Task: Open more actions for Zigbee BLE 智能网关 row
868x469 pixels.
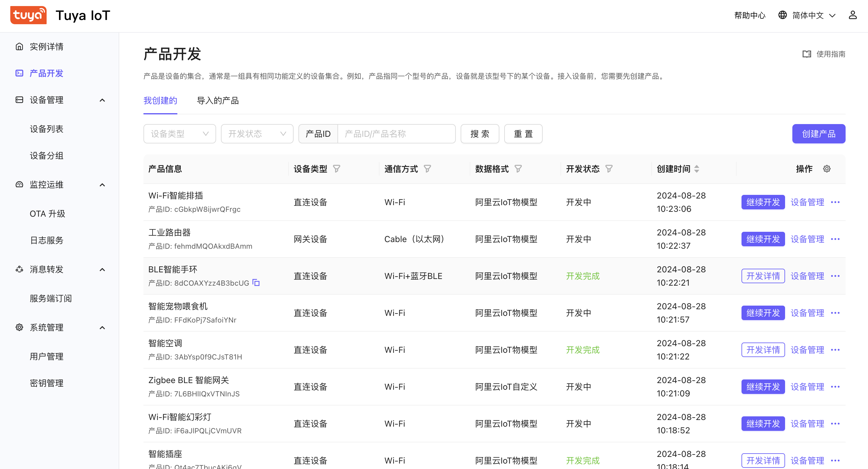Action: point(835,387)
